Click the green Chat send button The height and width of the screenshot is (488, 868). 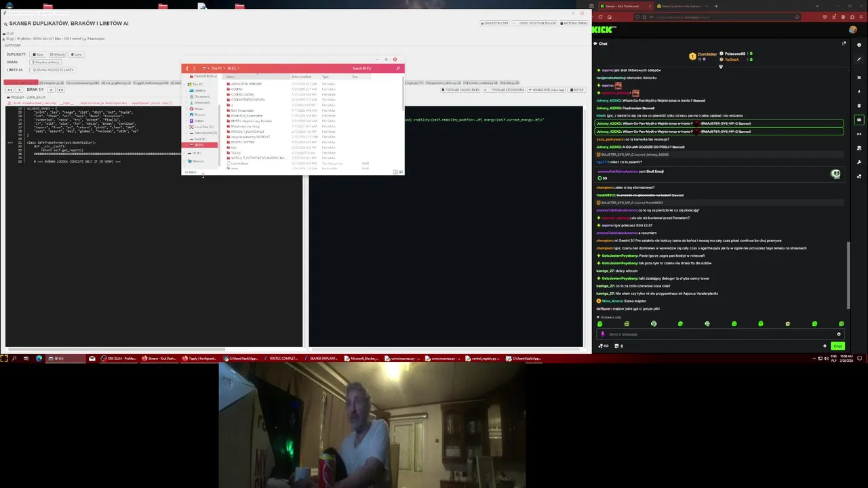click(x=838, y=346)
